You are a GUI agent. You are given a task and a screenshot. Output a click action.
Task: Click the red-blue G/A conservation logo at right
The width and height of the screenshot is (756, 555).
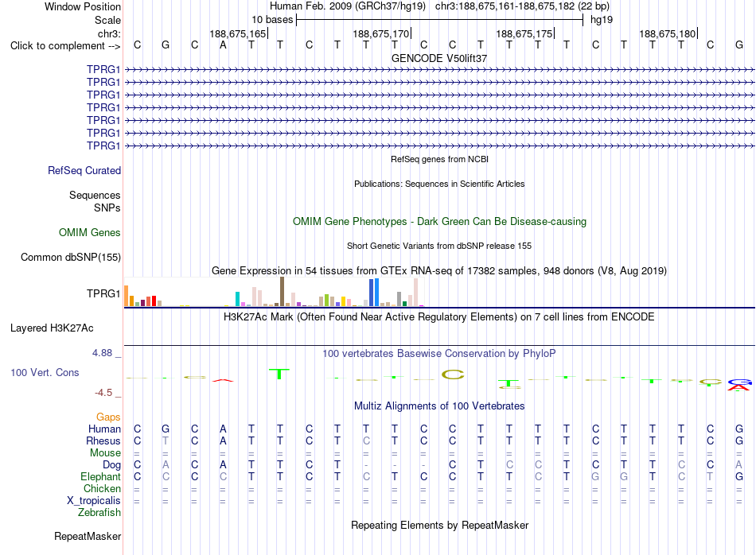click(x=739, y=385)
